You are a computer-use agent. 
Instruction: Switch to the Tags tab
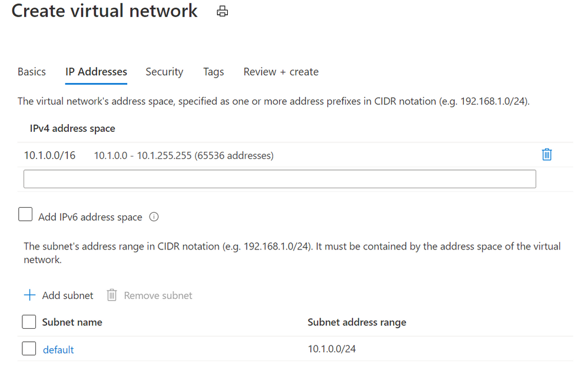213,71
